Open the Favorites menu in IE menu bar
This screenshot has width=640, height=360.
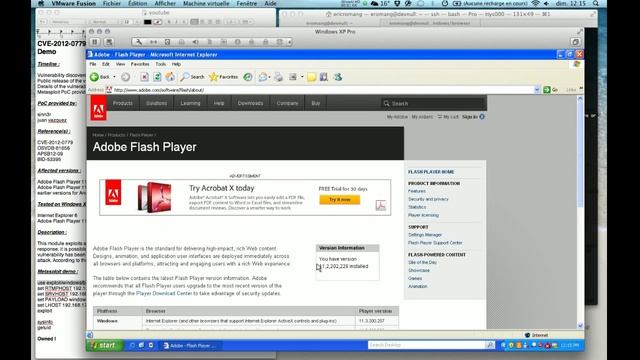[140, 64]
